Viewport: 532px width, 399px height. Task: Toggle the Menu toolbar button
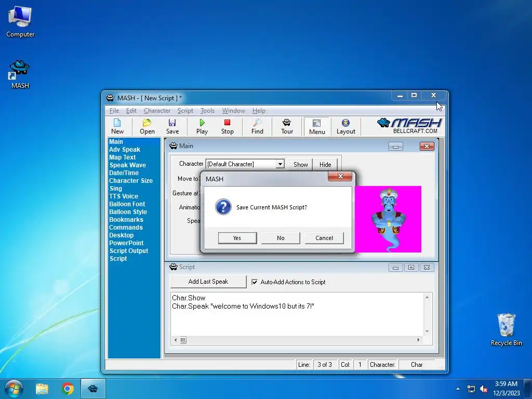317,127
